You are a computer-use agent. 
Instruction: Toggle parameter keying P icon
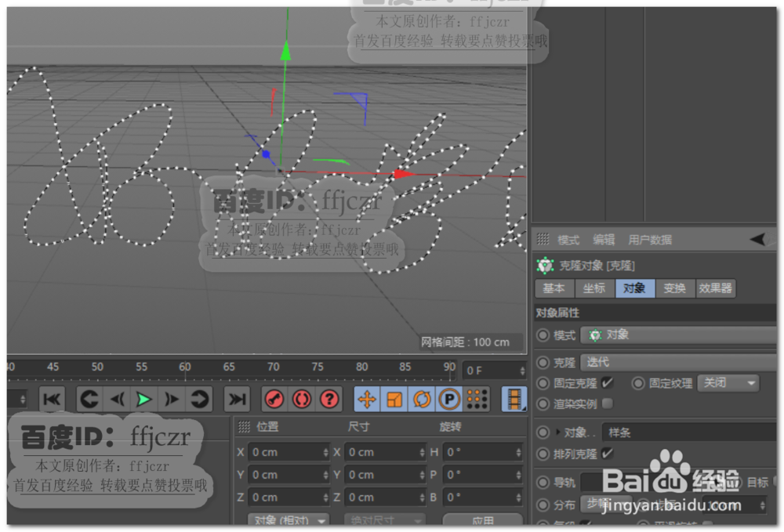449,399
